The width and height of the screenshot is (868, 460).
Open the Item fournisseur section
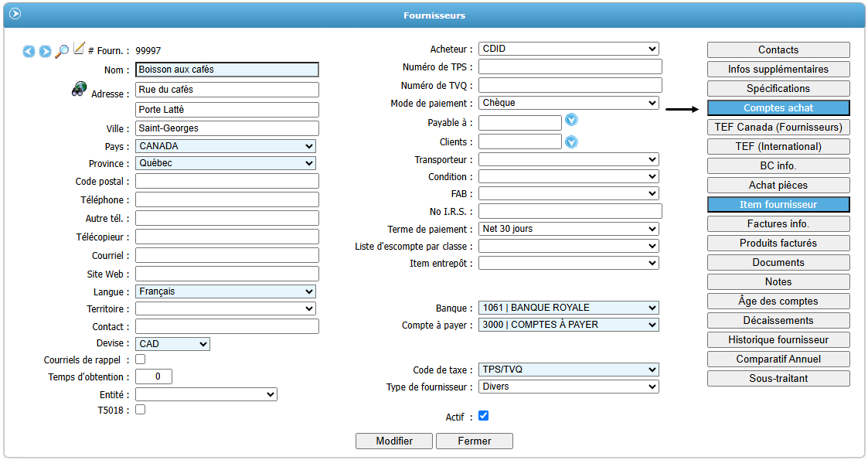click(x=778, y=205)
